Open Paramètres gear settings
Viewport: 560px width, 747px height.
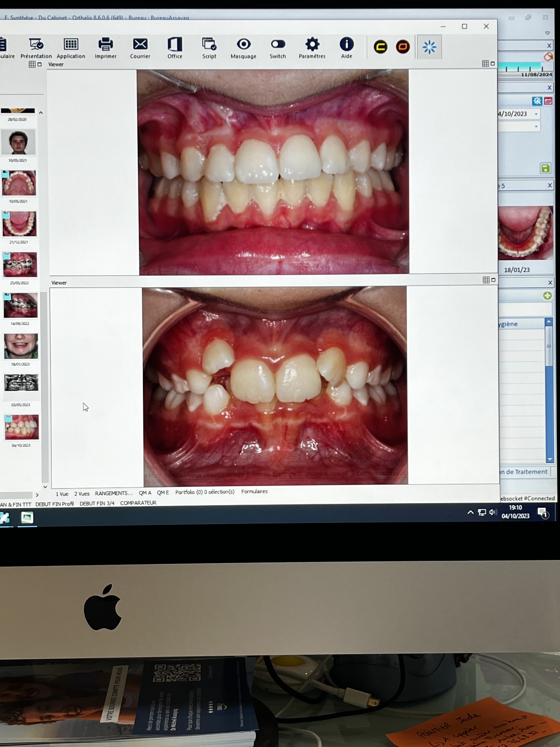click(x=312, y=45)
